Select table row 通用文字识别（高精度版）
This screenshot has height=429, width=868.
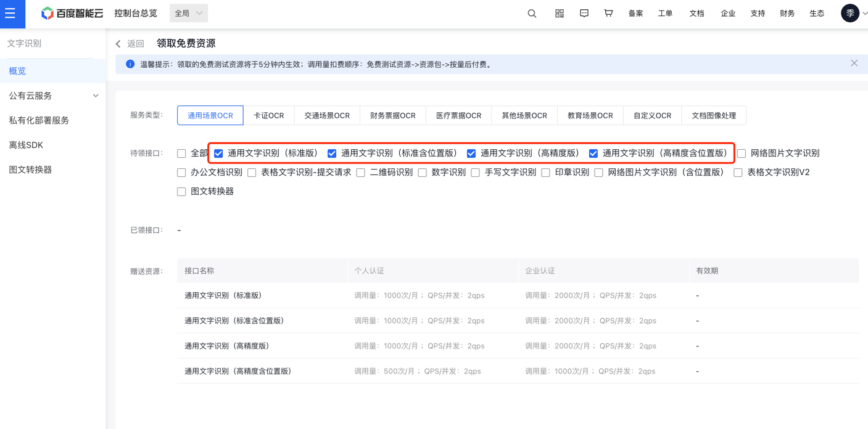(518, 346)
